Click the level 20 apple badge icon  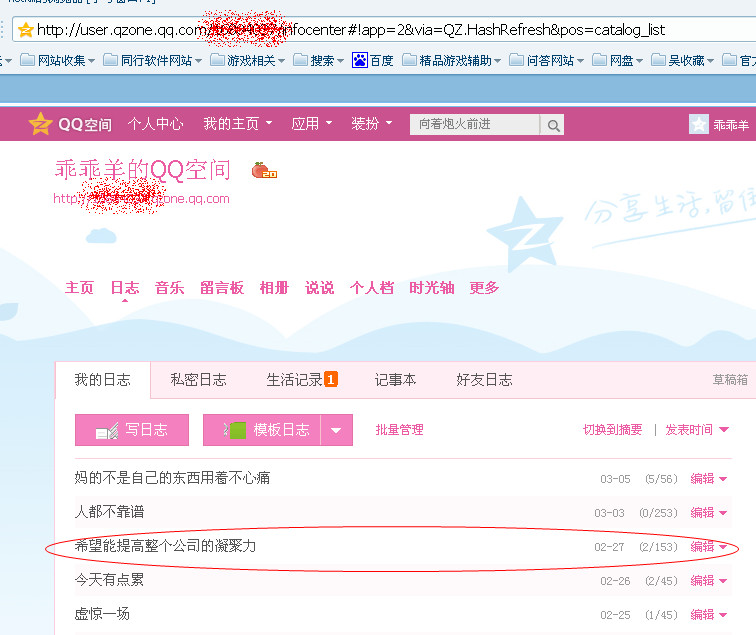point(264,170)
